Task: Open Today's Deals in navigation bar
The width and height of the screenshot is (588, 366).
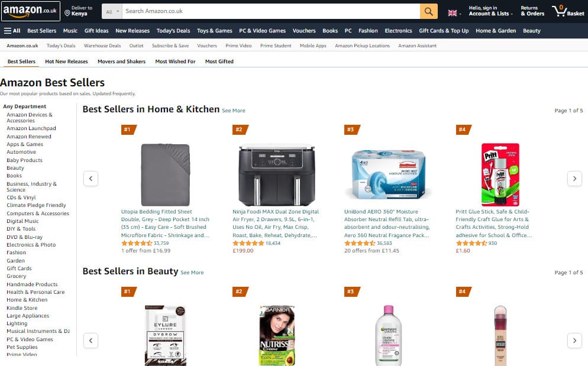Action: click(x=173, y=31)
